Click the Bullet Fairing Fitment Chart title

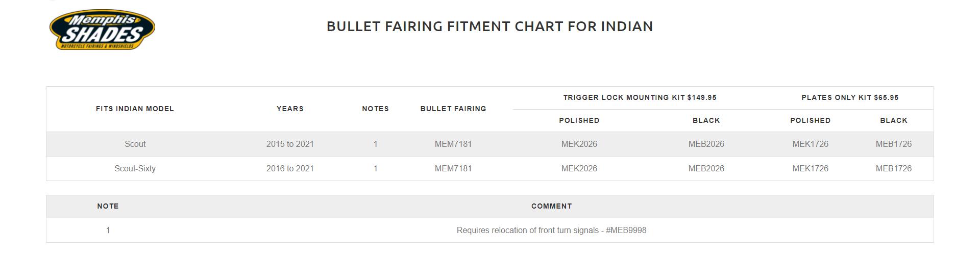tap(489, 27)
